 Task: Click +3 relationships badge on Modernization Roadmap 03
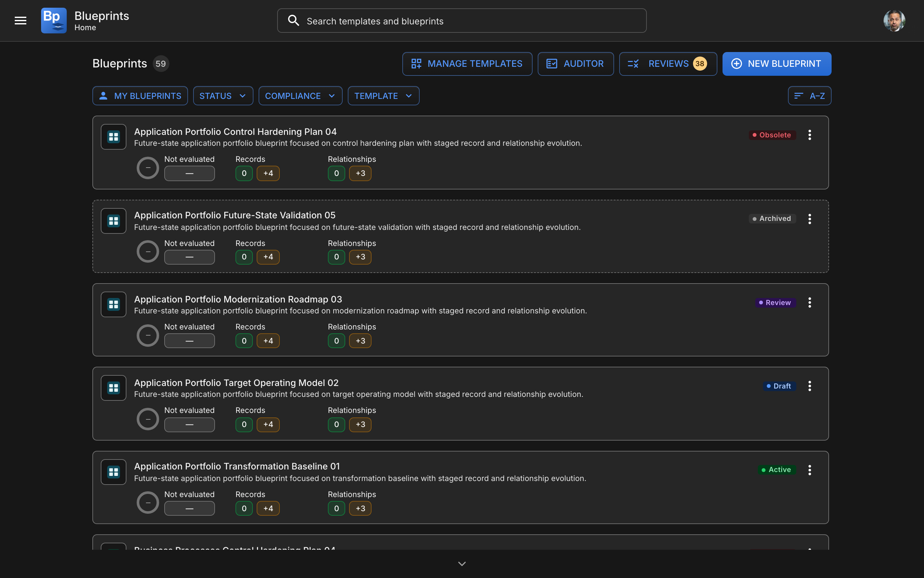(x=360, y=341)
